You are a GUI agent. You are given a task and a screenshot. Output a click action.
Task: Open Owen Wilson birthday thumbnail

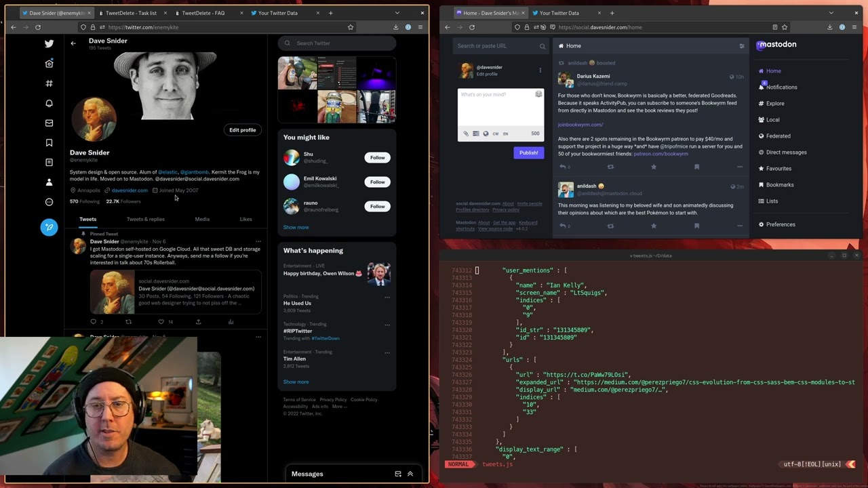pos(378,274)
